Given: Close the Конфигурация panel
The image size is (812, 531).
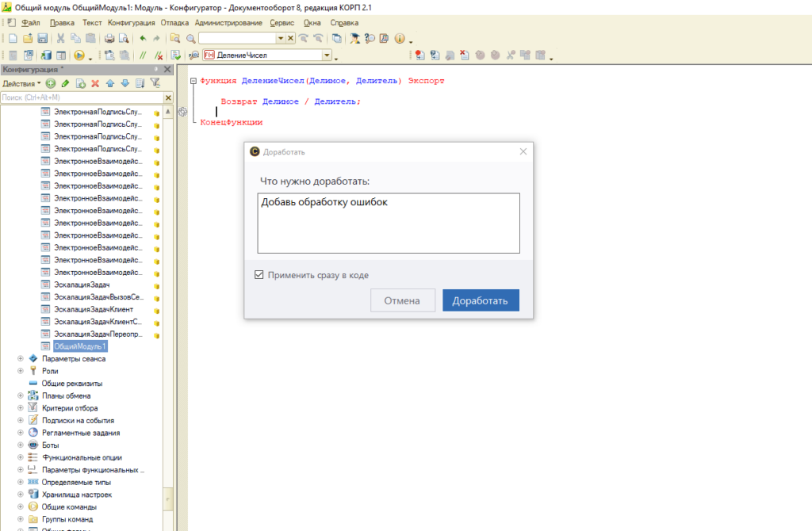Looking at the screenshot, I should (167, 70).
